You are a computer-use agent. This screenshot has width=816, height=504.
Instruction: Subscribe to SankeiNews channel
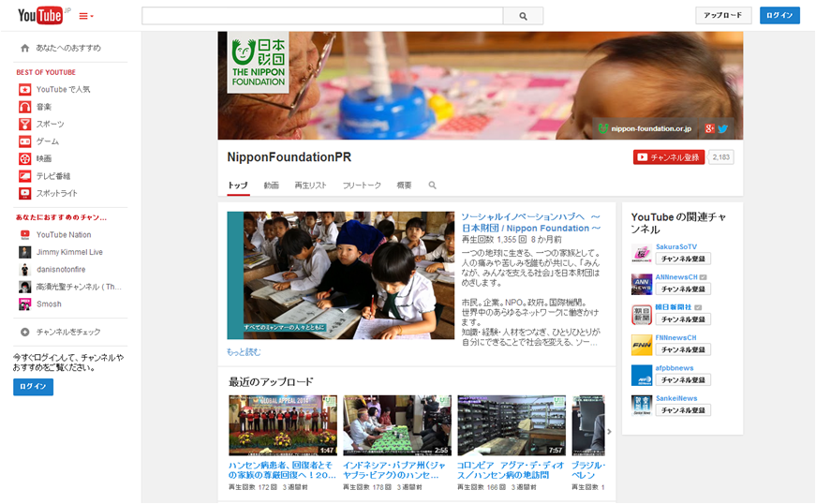(683, 410)
